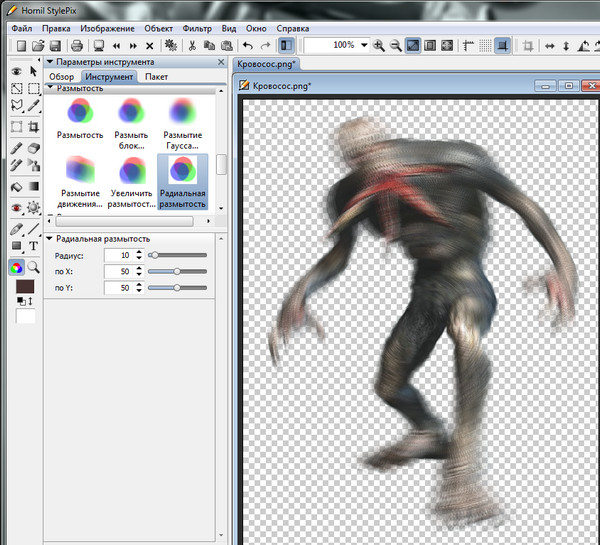Collapse the Параметры инструмента panel header
The image size is (600, 545).
[x=50, y=62]
